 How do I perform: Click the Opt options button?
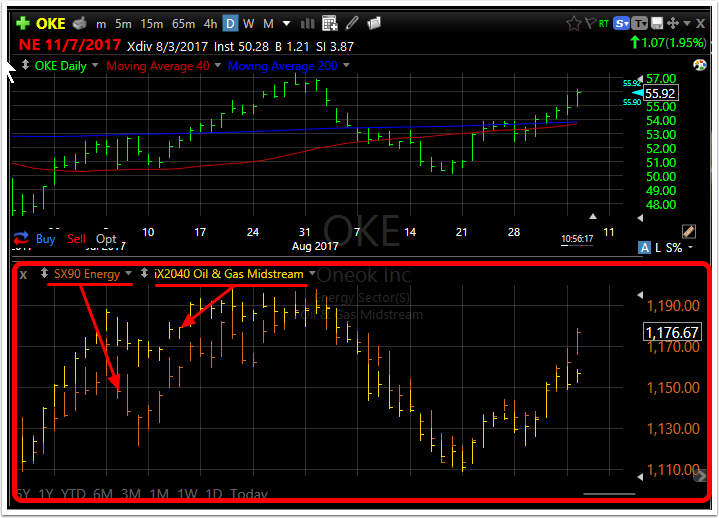(x=106, y=239)
